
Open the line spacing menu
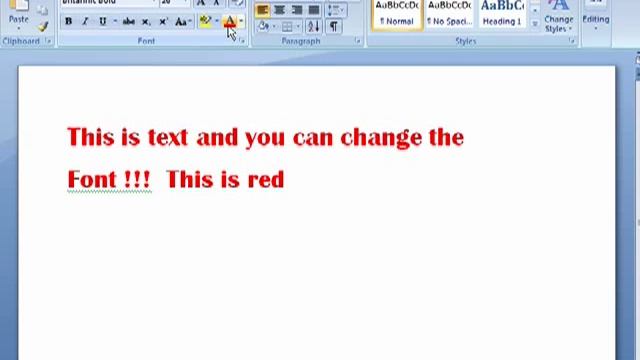[x=336, y=10]
